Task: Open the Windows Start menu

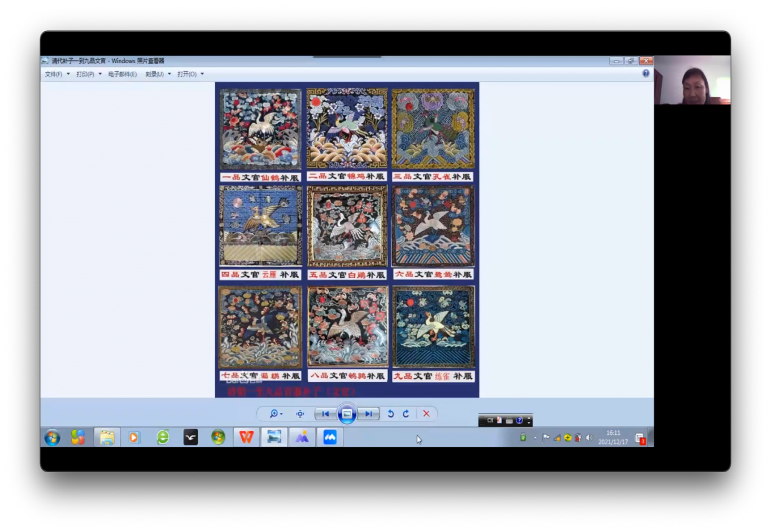Action: coord(53,437)
